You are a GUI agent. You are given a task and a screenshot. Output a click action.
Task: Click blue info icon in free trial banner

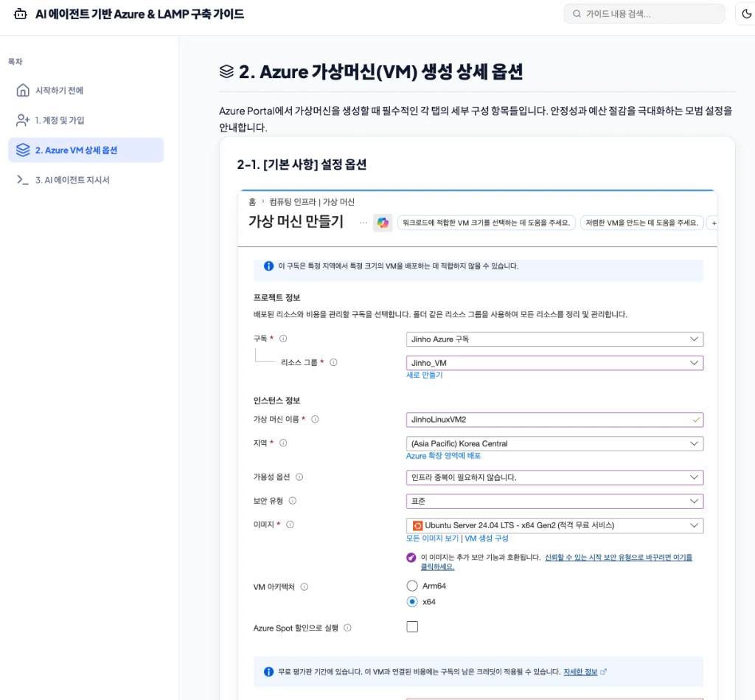tap(268, 671)
